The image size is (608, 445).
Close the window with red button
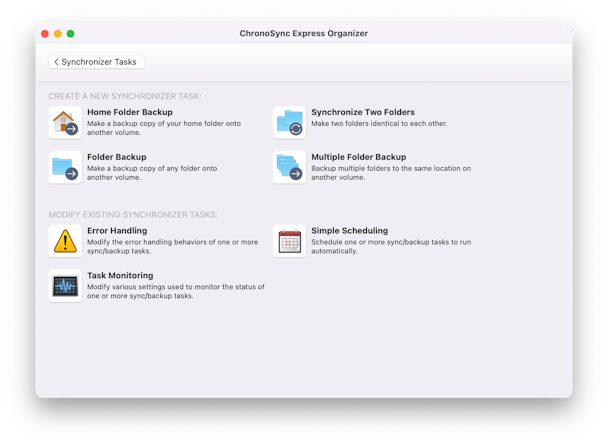45,34
